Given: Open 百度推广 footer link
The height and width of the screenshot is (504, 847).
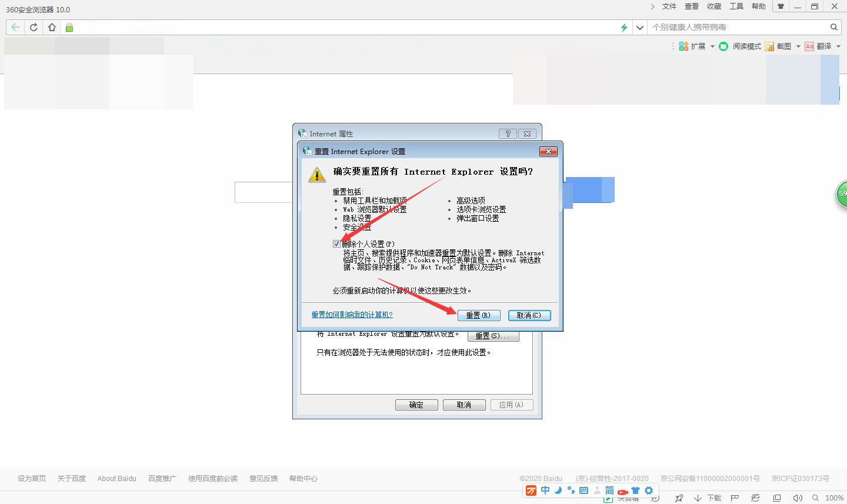Looking at the screenshot, I should 162,479.
